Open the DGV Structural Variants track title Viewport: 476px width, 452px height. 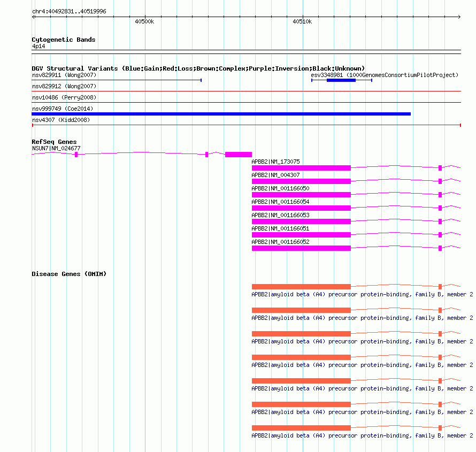pos(198,68)
